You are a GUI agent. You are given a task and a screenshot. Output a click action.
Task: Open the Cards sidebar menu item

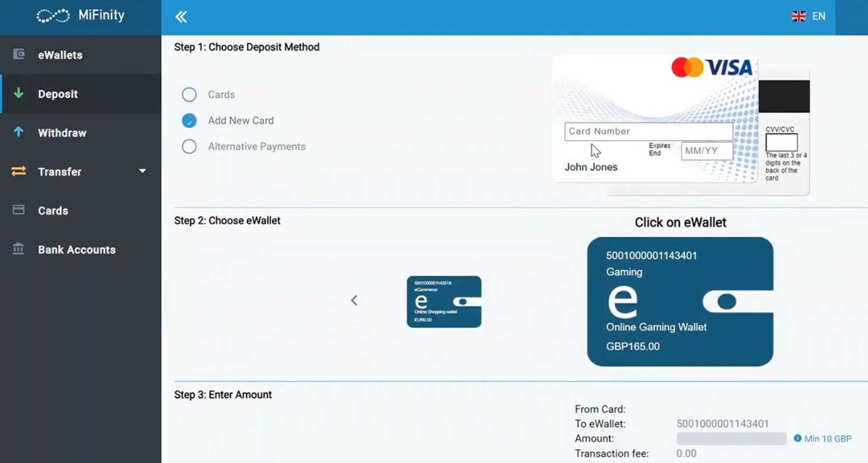[x=81, y=211]
